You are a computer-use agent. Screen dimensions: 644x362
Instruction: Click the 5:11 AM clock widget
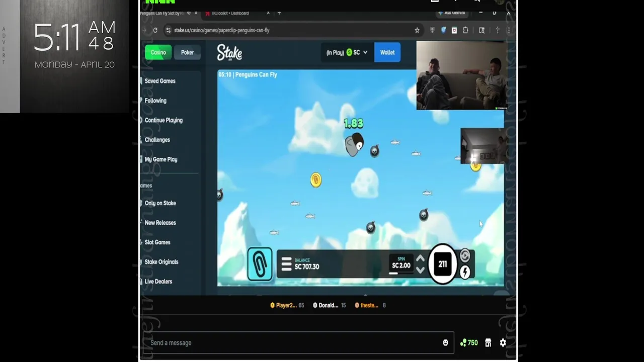[x=74, y=37]
